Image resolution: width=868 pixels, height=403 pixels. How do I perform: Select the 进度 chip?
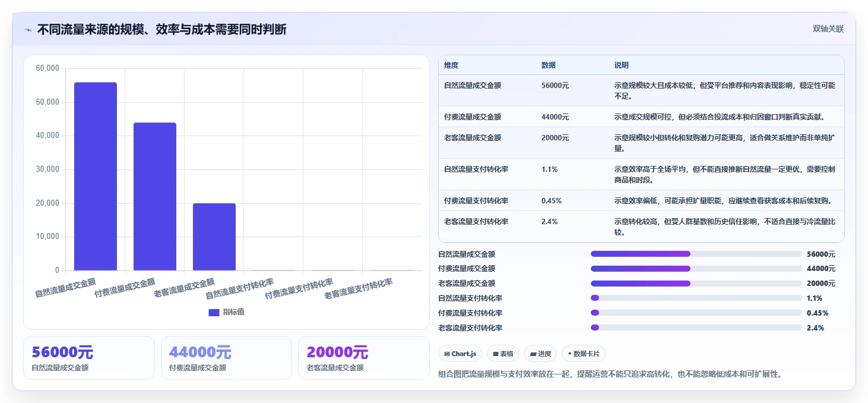point(540,354)
